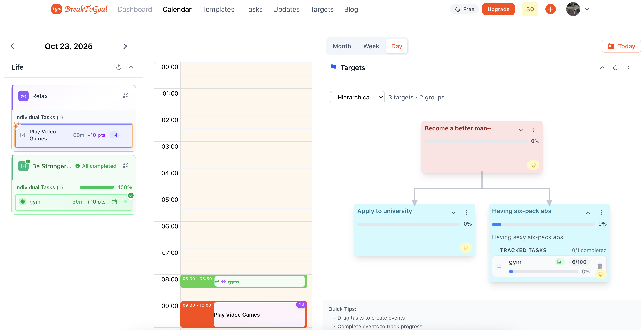
Task: Collapse Targets sidebar with right arrow
Action: click(628, 68)
